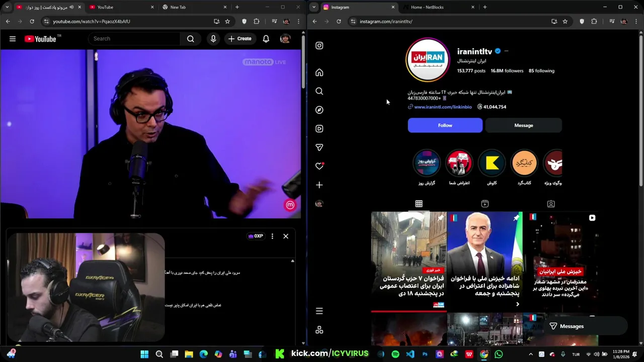Screen dimensions: 644x362
Task: Focus the YouTube Search field
Action: (134, 39)
